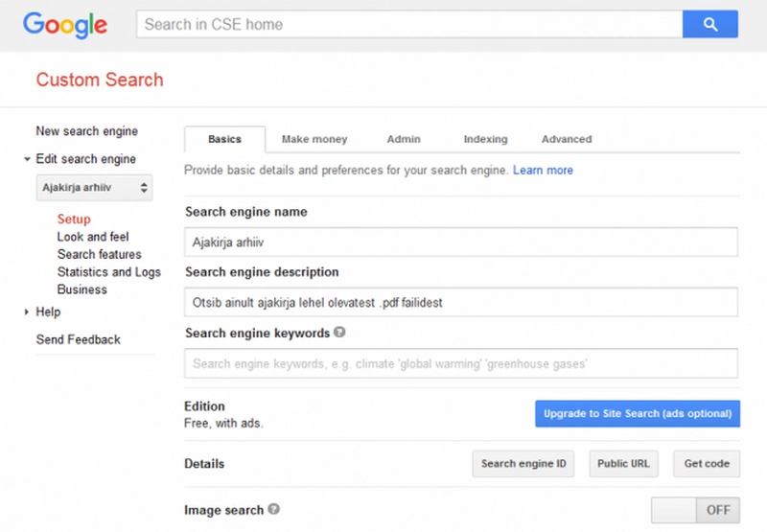The width and height of the screenshot is (767, 532).
Task: Open the Ajakirja arhiiv engine dropdown
Action: click(x=94, y=187)
